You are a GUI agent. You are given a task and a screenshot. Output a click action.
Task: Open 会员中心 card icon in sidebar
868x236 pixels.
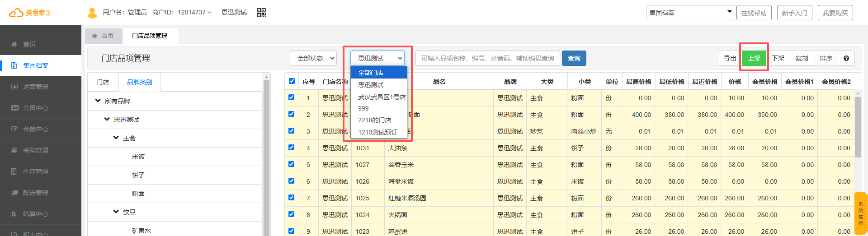[14, 108]
